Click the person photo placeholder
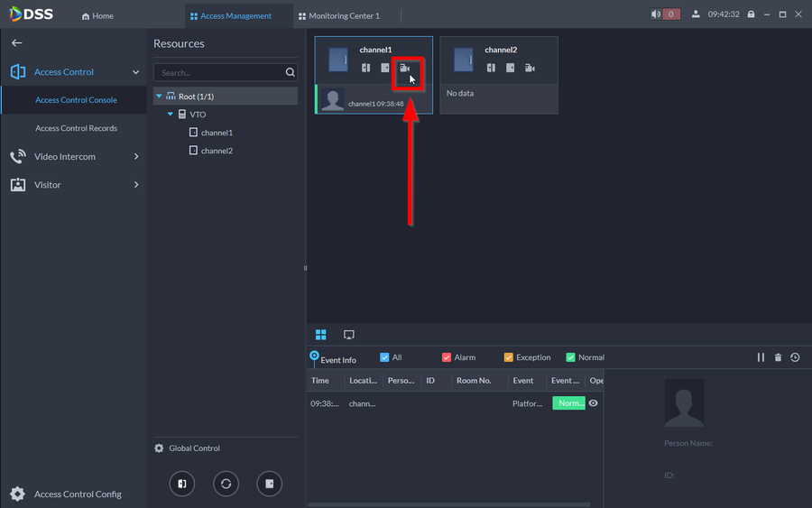This screenshot has width=812, height=508. pos(684,402)
